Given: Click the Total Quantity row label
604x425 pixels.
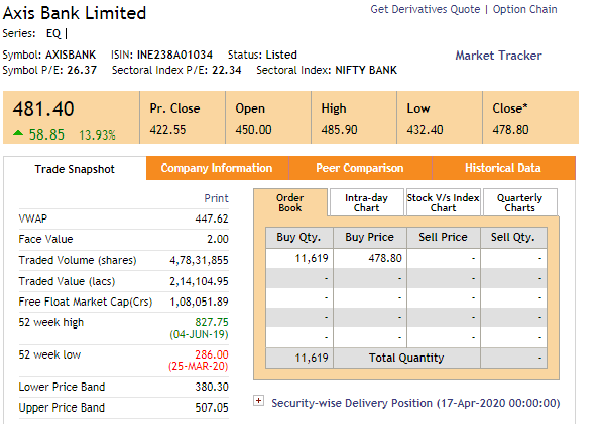Looking at the screenshot, I should tap(405, 357).
